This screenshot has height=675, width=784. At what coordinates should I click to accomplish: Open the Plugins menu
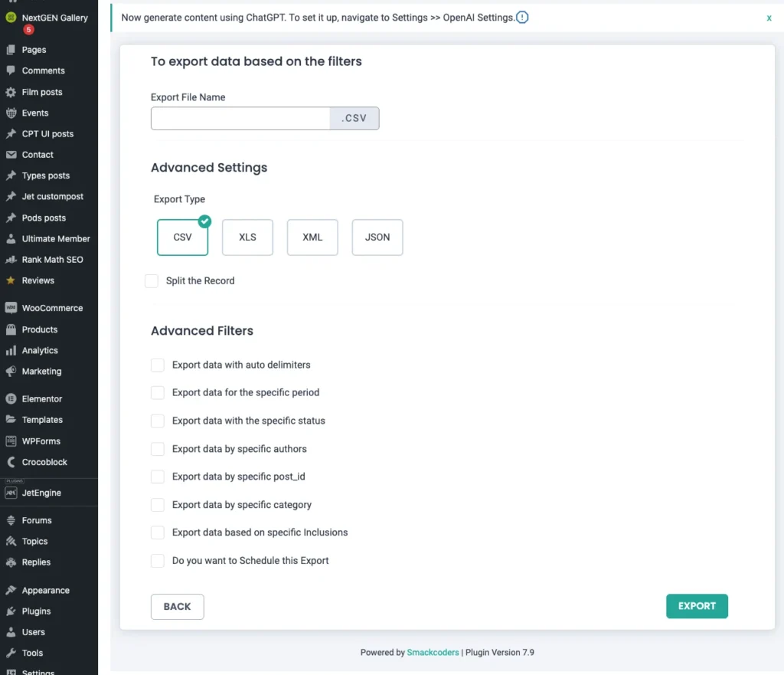pos(36,611)
